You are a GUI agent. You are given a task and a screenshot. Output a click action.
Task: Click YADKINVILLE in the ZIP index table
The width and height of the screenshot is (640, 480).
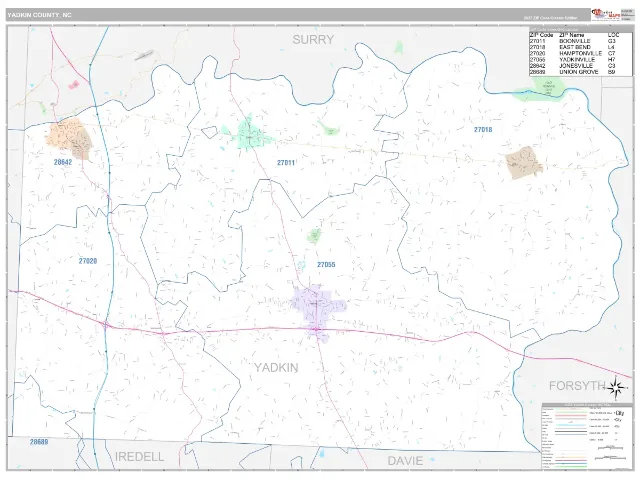(577, 60)
